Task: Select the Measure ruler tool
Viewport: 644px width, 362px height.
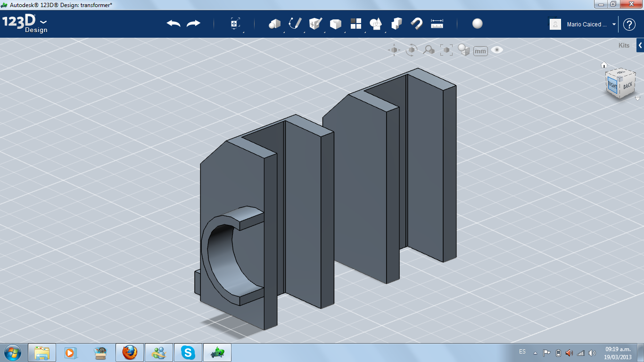Action: tap(437, 24)
